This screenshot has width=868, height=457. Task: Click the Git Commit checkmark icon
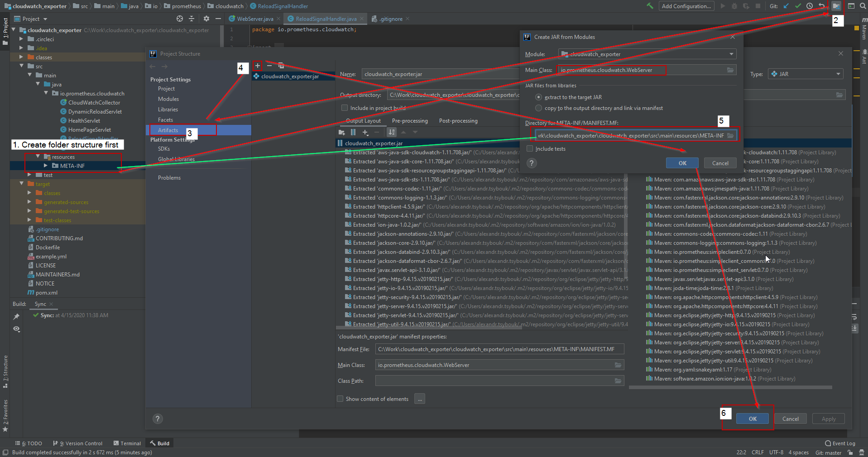(x=798, y=6)
